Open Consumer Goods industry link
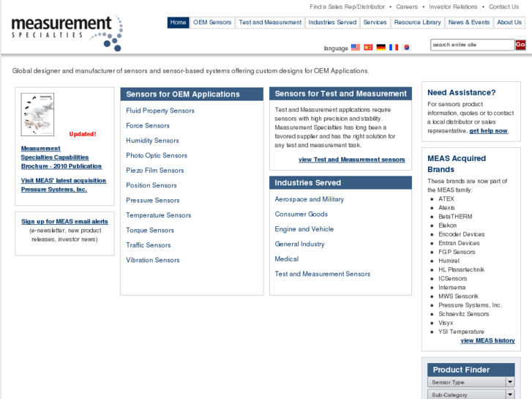This screenshot has height=399, width=532. (x=301, y=215)
